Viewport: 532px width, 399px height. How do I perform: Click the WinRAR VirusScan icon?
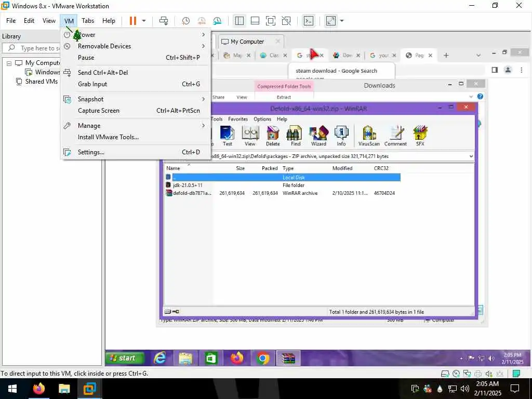click(x=369, y=136)
